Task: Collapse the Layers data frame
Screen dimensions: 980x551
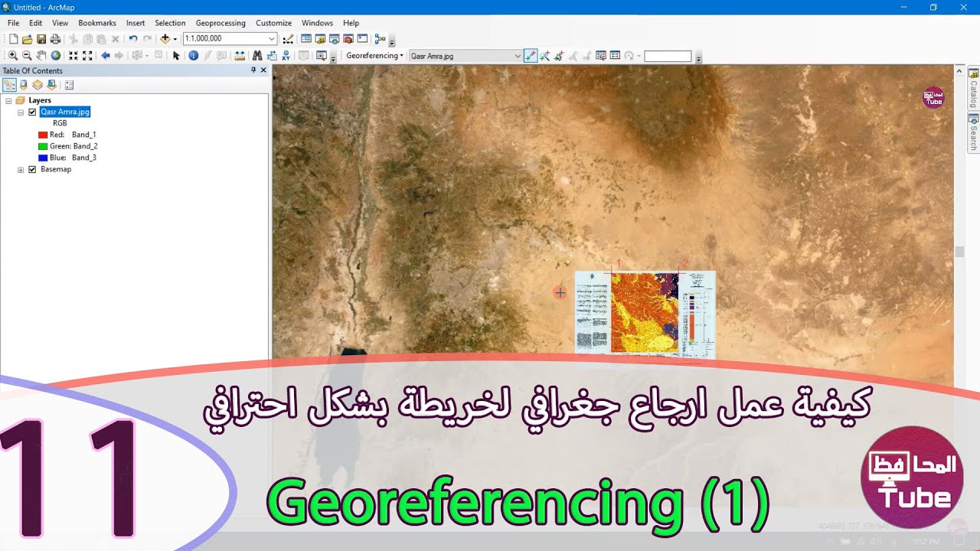Action: [x=8, y=100]
